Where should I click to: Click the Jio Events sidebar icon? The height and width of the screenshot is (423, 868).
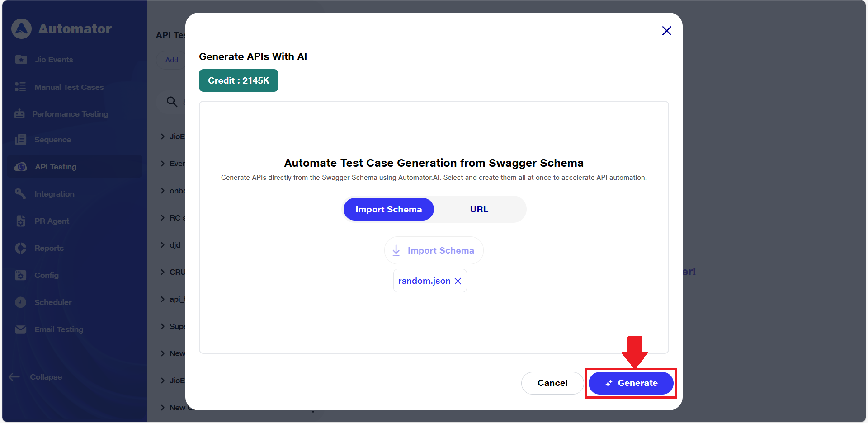point(21,60)
